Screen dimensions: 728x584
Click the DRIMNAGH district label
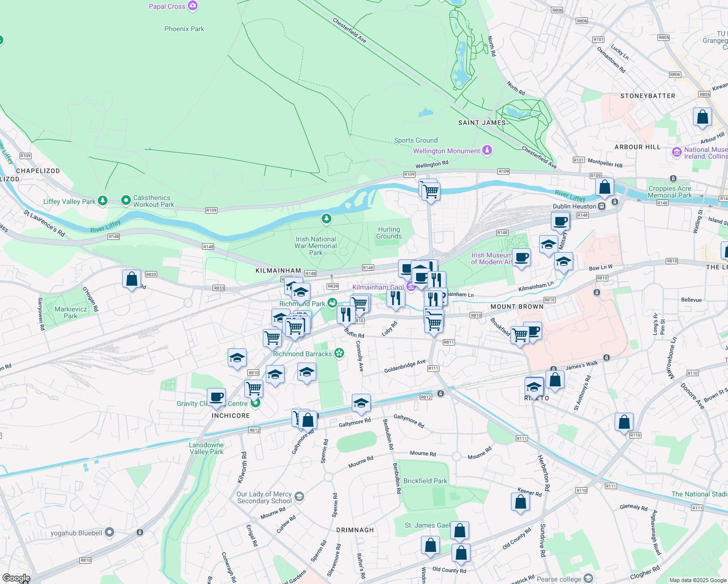tap(355, 530)
